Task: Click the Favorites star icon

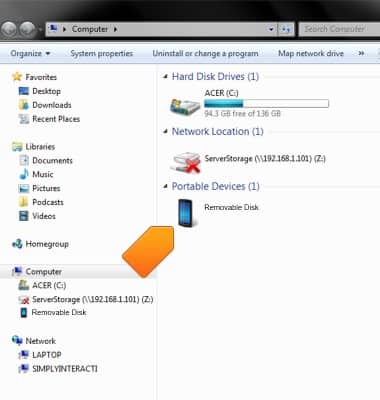Action: [17, 77]
